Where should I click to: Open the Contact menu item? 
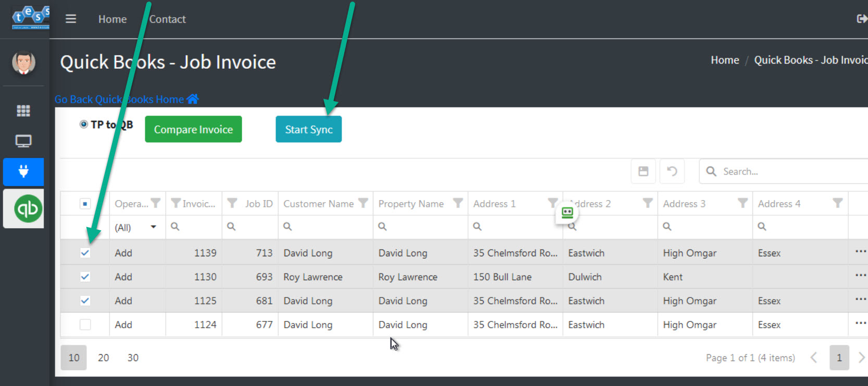pos(167,19)
